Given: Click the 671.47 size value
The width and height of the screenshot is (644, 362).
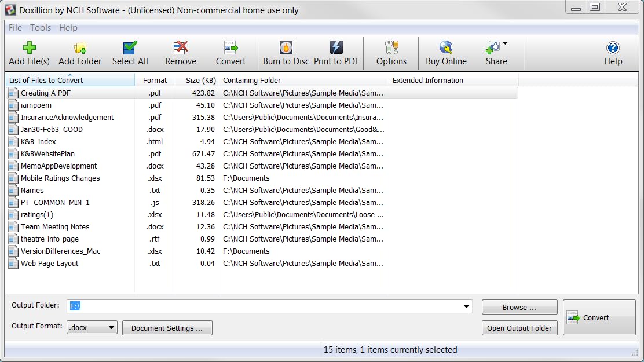Looking at the screenshot, I should point(203,153).
